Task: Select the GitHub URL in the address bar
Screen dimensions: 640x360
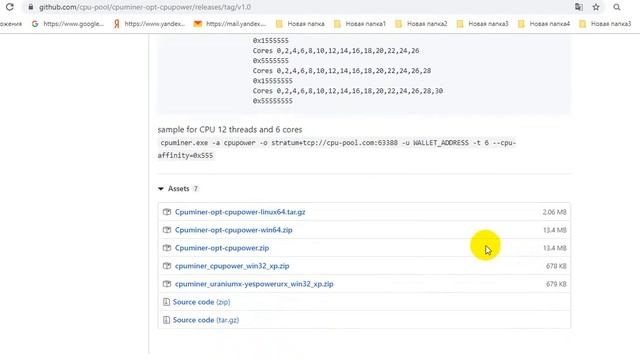Action: [x=144, y=7]
